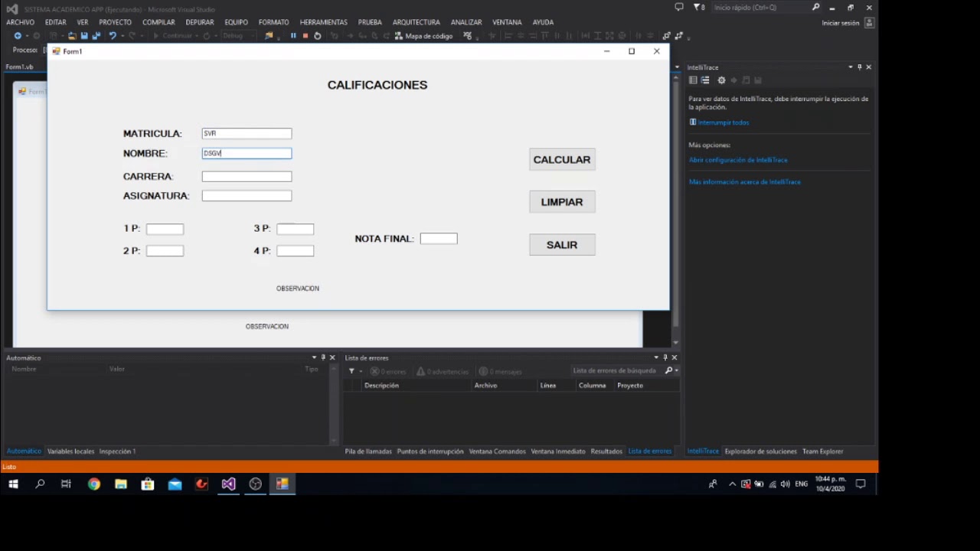This screenshot has width=980, height=551.
Task: Open the Mapa de código tool
Action: coord(424,36)
